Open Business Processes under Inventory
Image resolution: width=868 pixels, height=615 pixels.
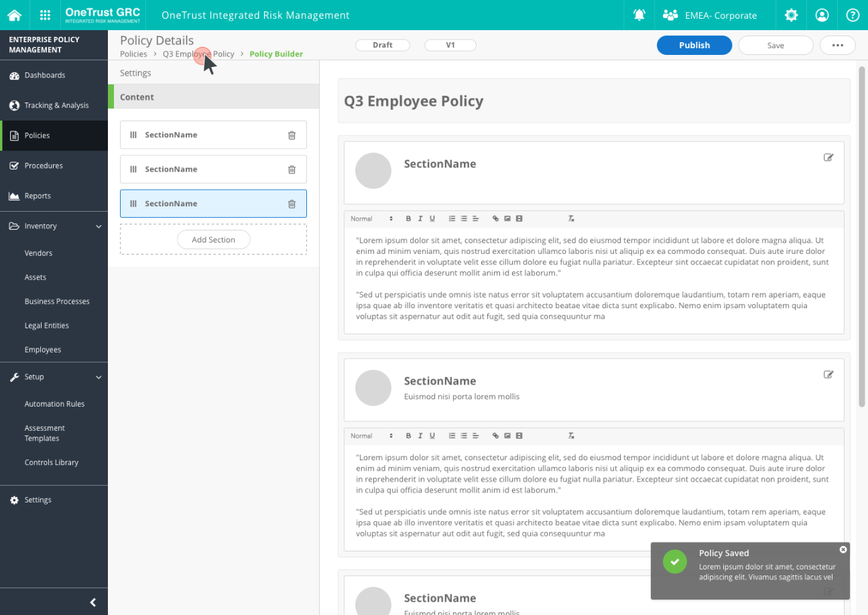click(57, 301)
